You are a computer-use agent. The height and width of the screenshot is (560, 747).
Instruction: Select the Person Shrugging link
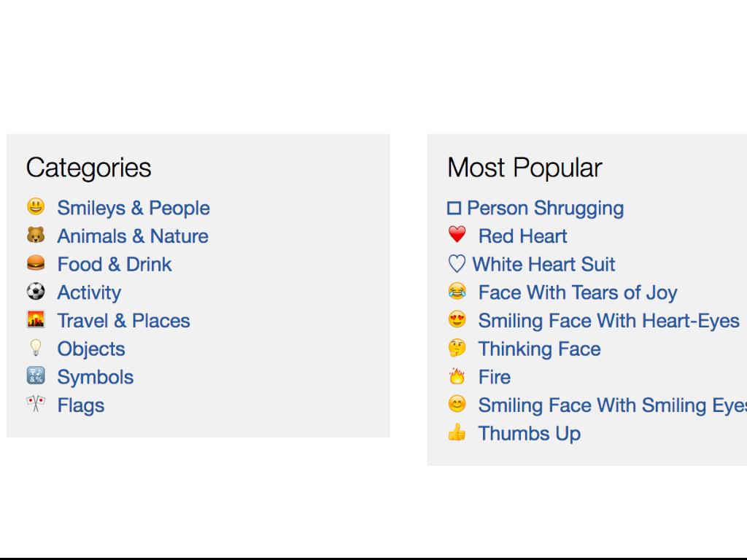(545, 208)
